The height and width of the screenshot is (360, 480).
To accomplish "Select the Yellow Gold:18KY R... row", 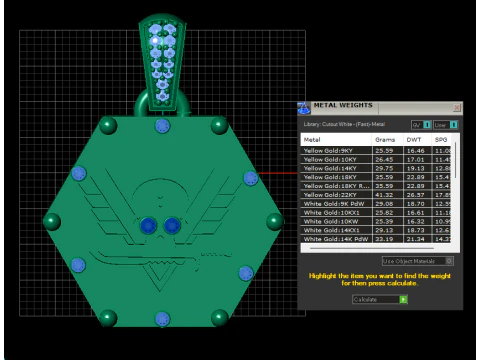I will tap(376, 186).
